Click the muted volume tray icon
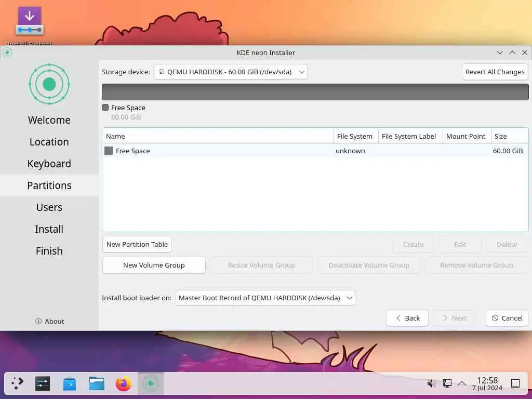 coord(431,383)
